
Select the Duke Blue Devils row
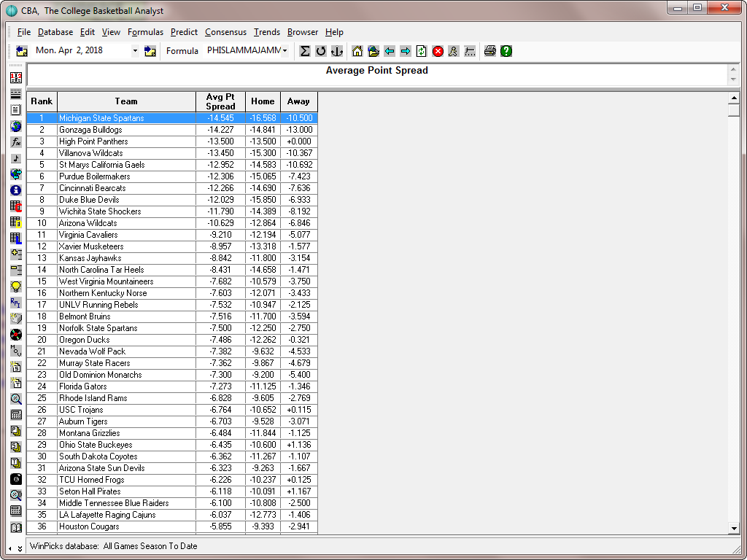[172, 200]
